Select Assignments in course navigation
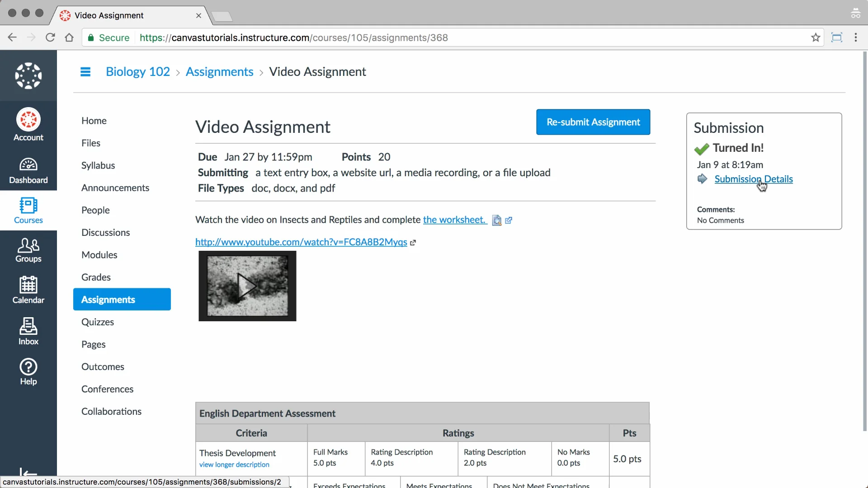The image size is (868, 488). pyautogui.click(x=122, y=299)
